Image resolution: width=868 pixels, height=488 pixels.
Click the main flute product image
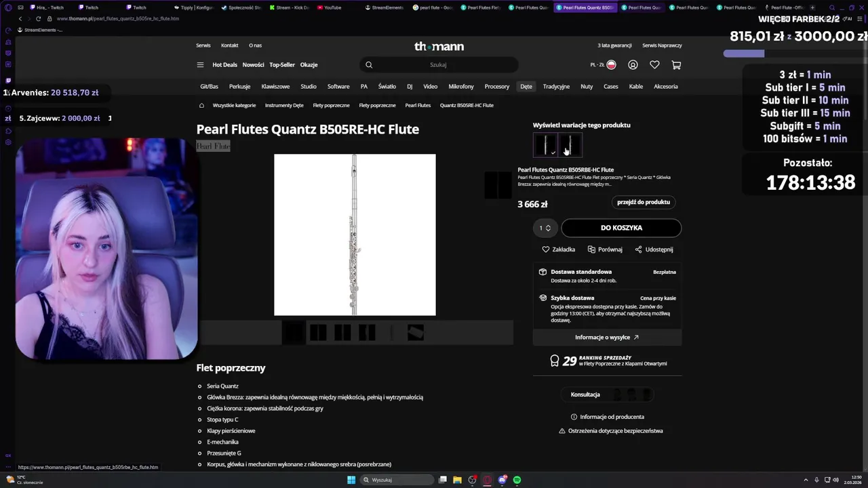(355, 235)
